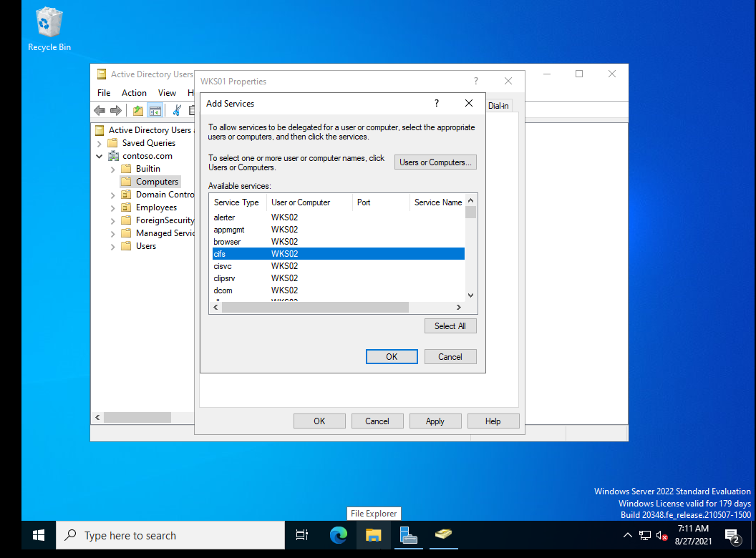Image resolution: width=756 pixels, height=558 pixels.
Task: Select the clipsrv service row
Action: point(339,278)
